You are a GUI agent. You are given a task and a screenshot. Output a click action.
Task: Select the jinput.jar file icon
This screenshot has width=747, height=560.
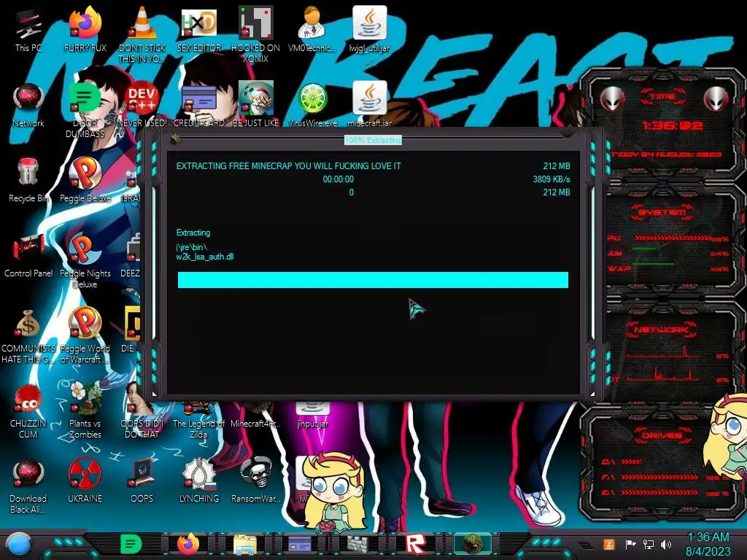pyautogui.click(x=312, y=415)
